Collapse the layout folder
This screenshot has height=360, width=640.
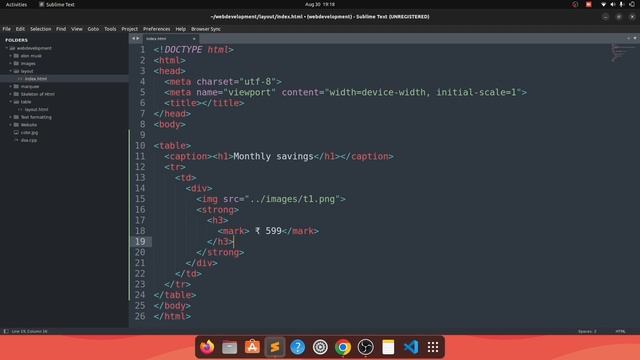click(11, 71)
